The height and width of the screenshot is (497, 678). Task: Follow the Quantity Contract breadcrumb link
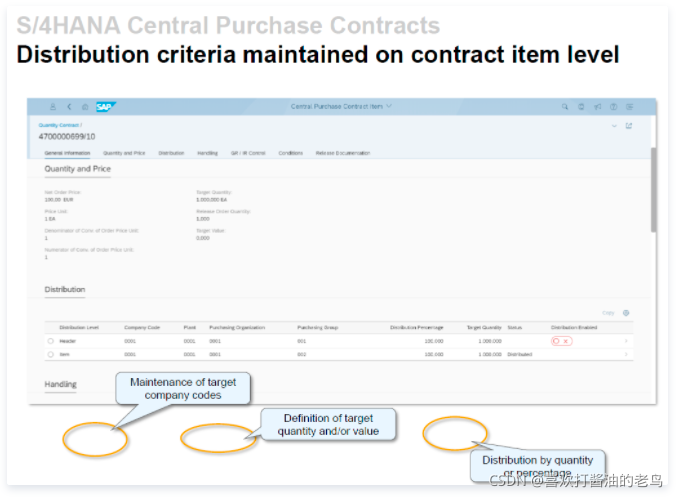(59, 125)
